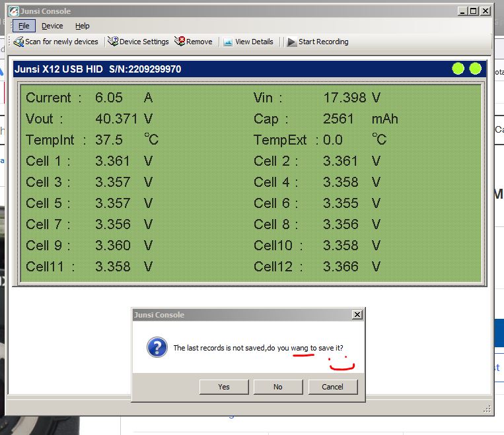This screenshot has height=435, width=504.
Task: Click the Scan for newly devices icon
Action: click(18, 42)
